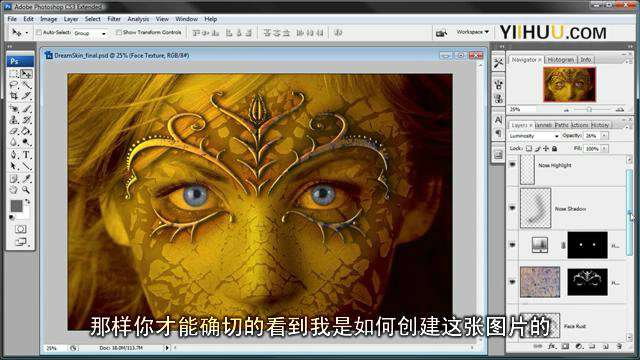Screen dimensions: 640x360
Task: Open the Workspace dropdown
Action: [473, 32]
